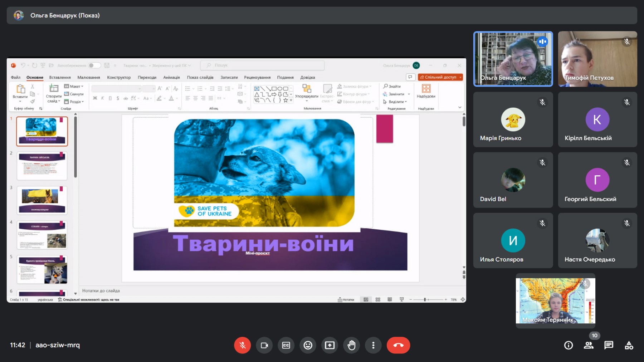The height and width of the screenshot is (362, 644).
Task: Click the Спільний доступ button
Action: pos(440,77)
